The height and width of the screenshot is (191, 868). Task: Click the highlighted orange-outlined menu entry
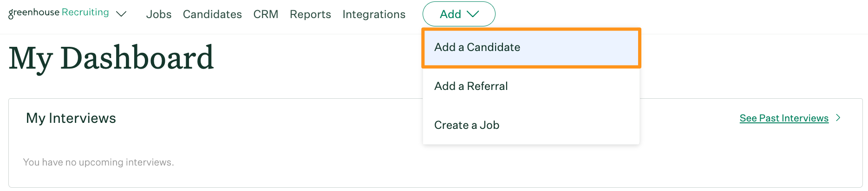coord(531,48)
